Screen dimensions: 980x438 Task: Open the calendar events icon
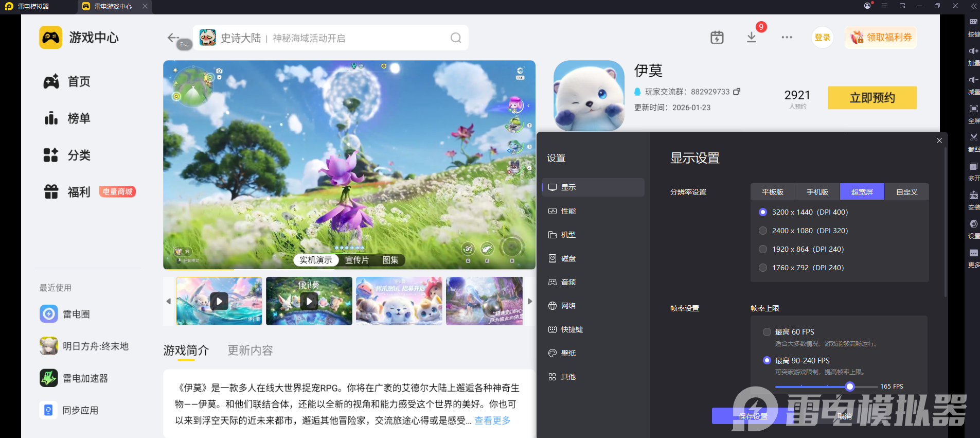pyautogui.click(x=717, y=37)
